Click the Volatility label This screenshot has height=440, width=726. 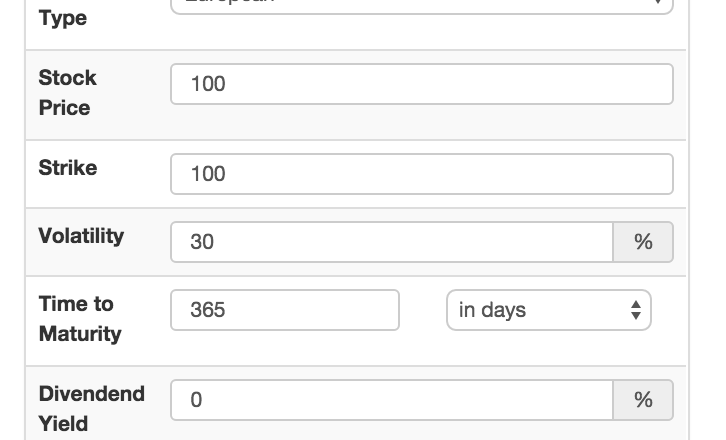click(x=81, y=236)
